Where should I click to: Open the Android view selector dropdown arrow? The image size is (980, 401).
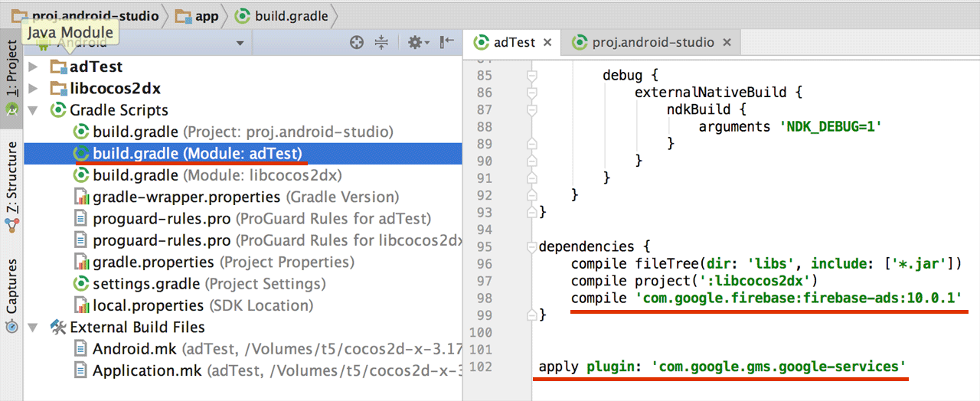pyautogui.click(x=240, y=43)
